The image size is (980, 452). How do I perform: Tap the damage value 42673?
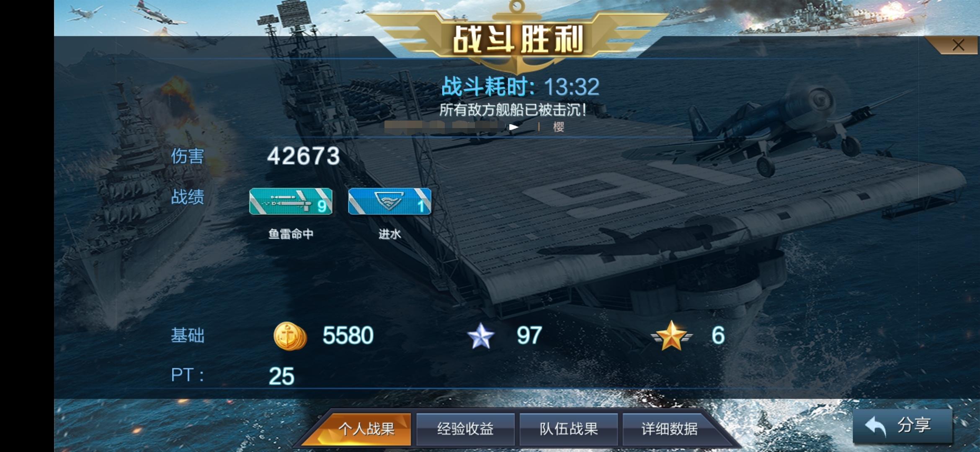click(x=304, y=156)
